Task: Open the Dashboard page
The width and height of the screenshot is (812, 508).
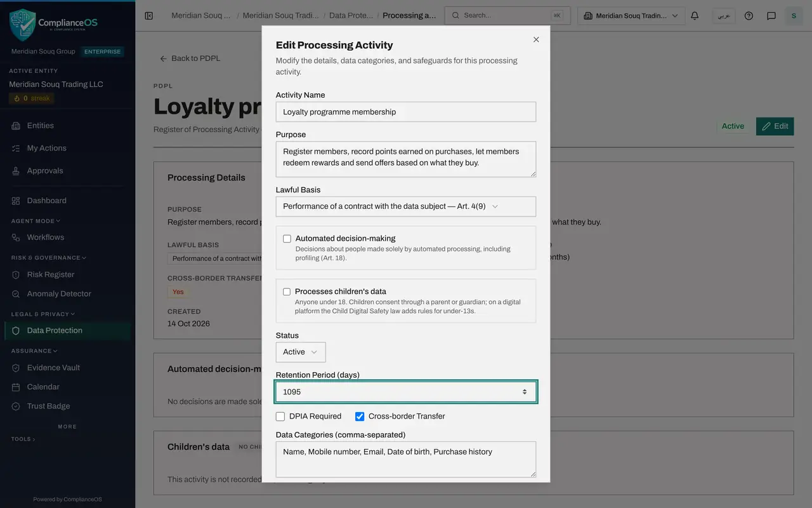Action: (x=67, y=201)
